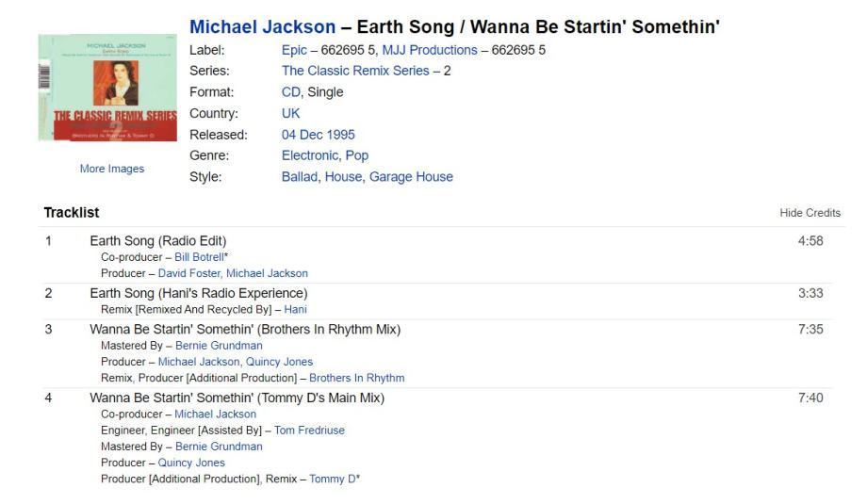Click the CD format link

pyautogui.click(x=291, y=92)
